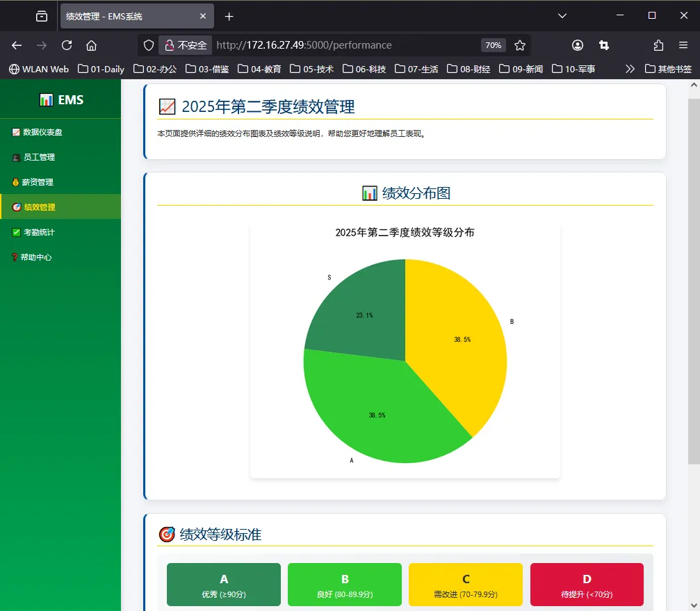This screenshot has height=611, width=700.
Task: Click the tracking protection shield icon
Action: tap(149, 45)
